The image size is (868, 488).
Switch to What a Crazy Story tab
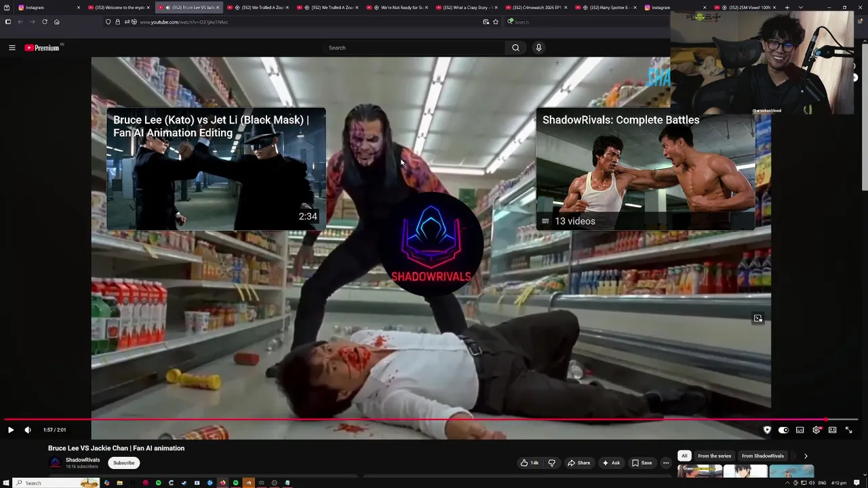pyautogui.click(x=468, y=7)
